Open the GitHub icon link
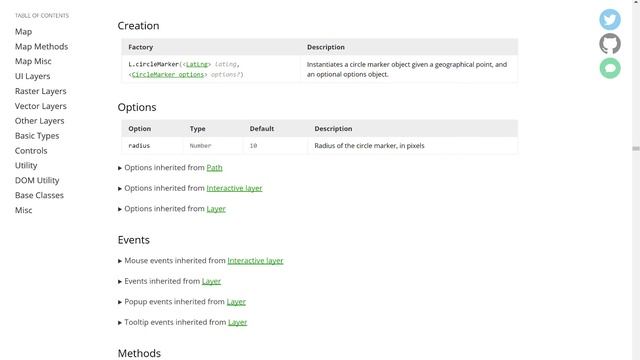 pos(610,44)
